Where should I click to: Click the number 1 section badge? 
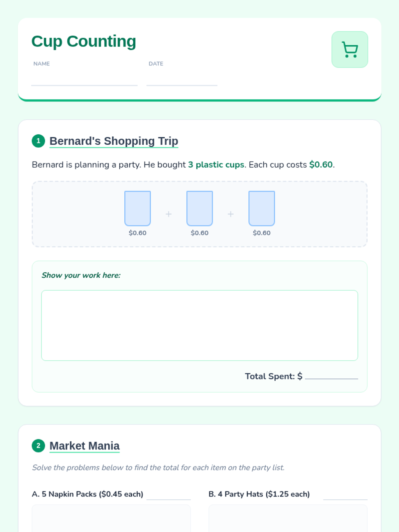[x=38, y=141]
